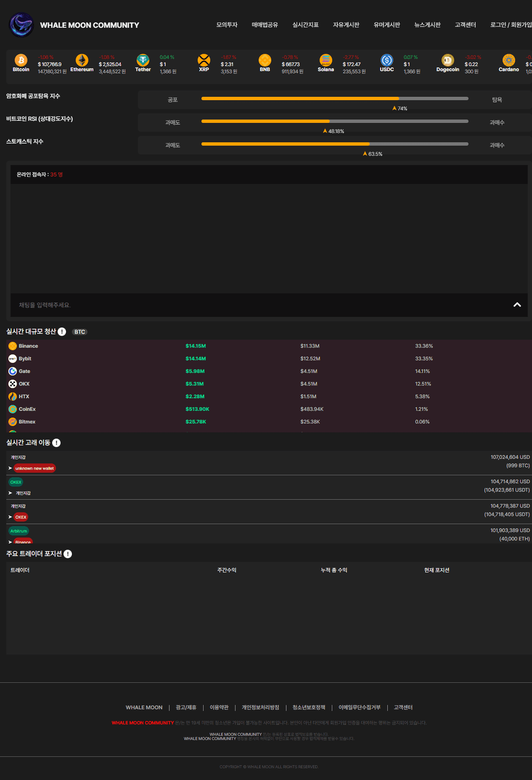This screenshot has width=532, height=780.
Task: Click footer 이용약관 link
Action: click(219, 708)
